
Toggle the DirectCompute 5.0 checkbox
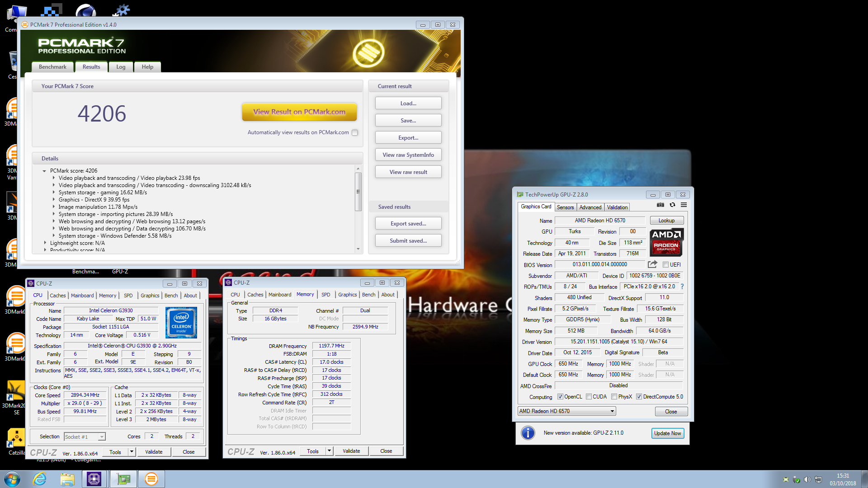639,397
